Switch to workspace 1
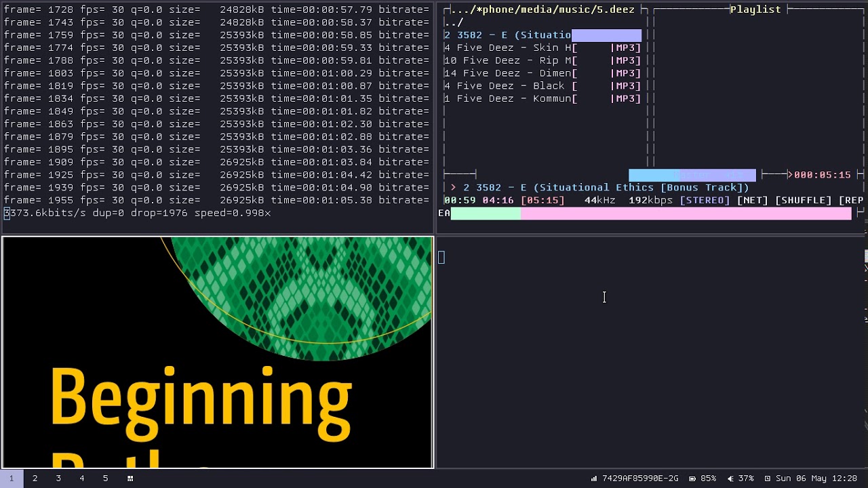This screenshot has width=868, height=488. (x=12, y=479)
